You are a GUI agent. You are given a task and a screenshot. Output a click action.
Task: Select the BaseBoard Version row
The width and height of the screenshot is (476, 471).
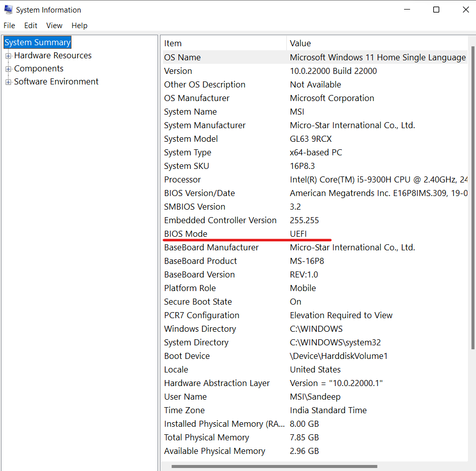tap(315, 274)
